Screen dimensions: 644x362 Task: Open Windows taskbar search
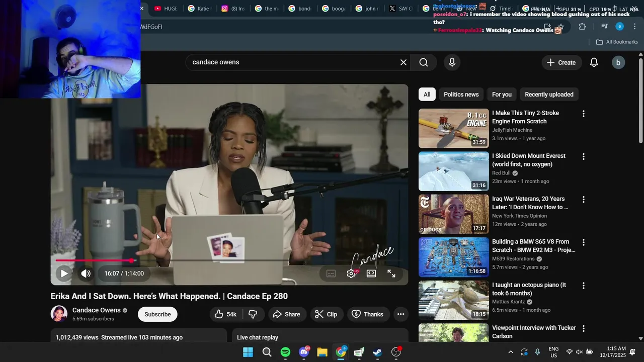point(267,352)
